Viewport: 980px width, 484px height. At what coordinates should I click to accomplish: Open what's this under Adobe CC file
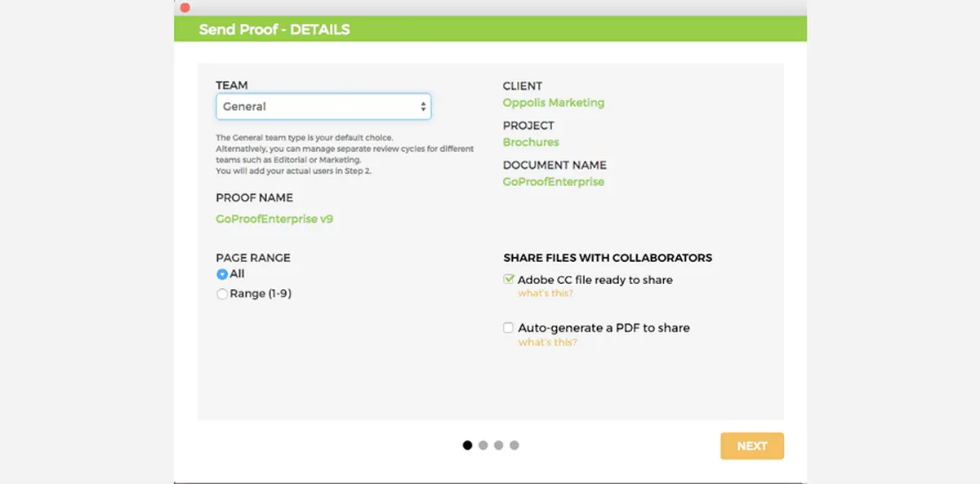546,293
